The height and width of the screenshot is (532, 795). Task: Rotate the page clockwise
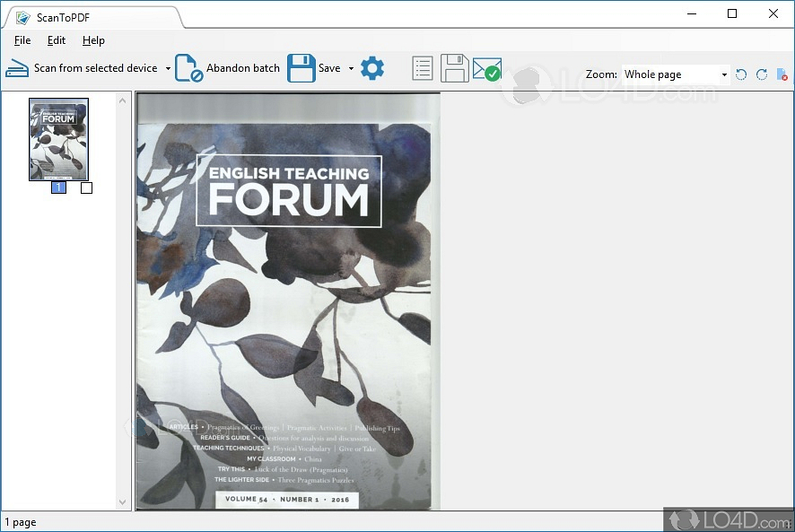[x=761, y=74]
